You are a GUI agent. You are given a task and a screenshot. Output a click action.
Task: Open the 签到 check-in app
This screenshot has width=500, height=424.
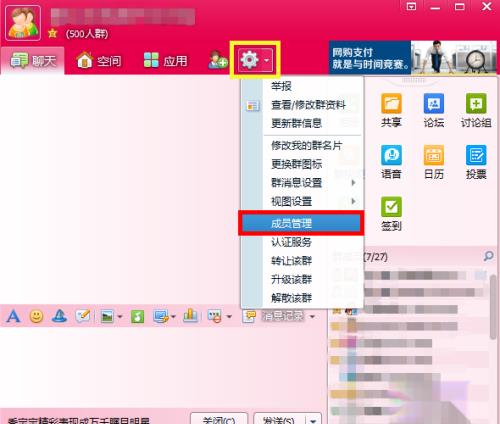(x=391, y=214)
